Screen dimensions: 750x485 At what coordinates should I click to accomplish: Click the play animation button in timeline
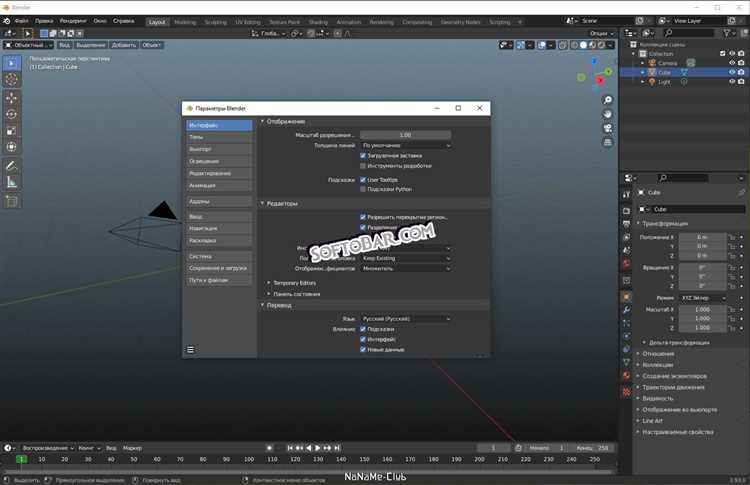pos(318,448)
